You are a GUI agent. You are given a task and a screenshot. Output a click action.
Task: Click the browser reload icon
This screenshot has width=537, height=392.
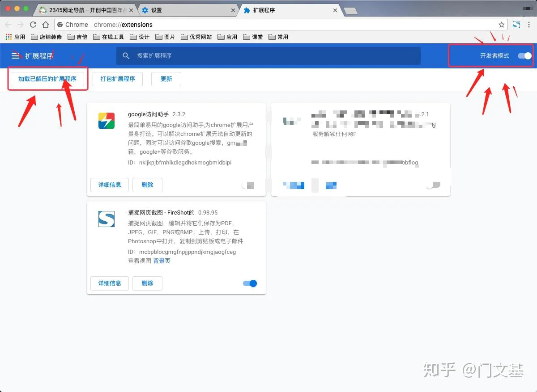[33, 25]
